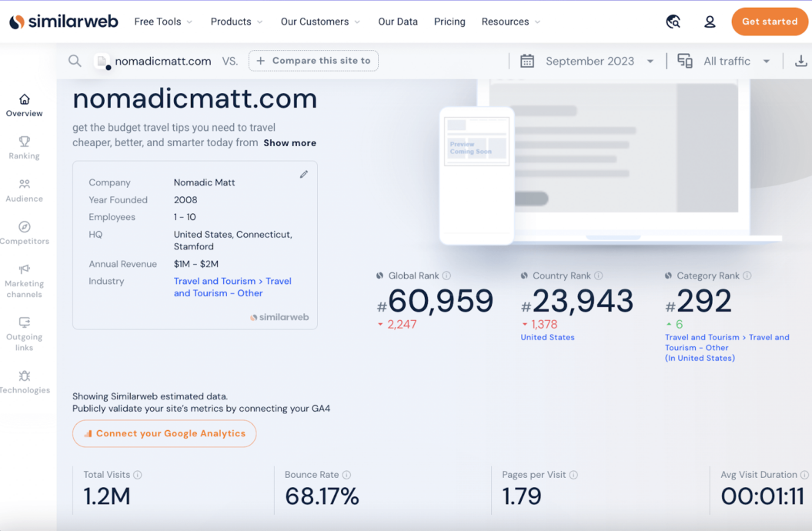
Task: Open the September 2023 date dropdown
Action: click(x=600, y=61)
